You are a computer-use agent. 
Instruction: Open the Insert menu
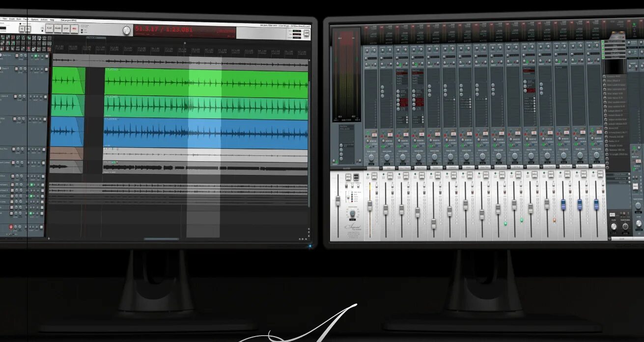pyautogui.click(x=11, y=19)
